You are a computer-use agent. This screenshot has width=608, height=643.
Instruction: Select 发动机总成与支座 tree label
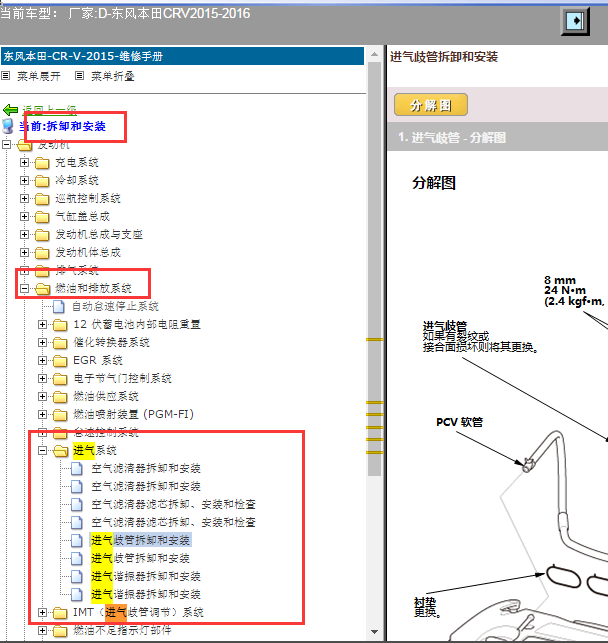click(99, 235)
